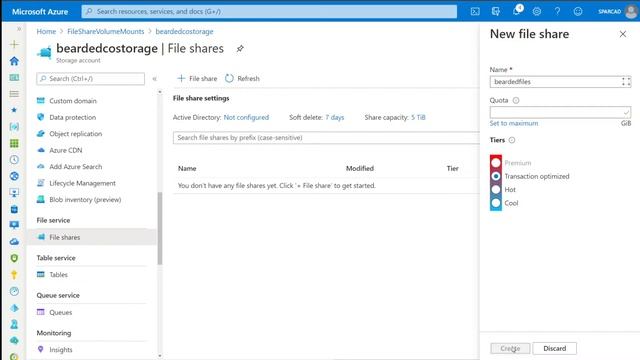
Task: Open Object replication menu item
Action: click(x=76, y=134)
